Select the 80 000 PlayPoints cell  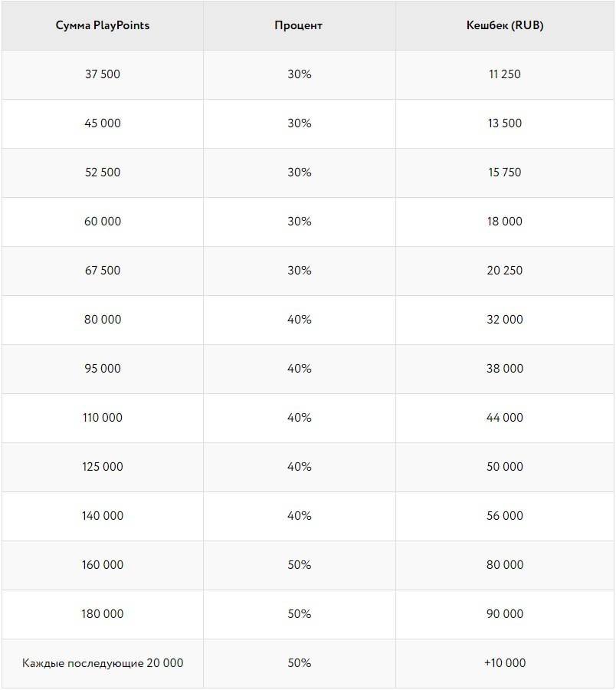click(x=103, y=320)
